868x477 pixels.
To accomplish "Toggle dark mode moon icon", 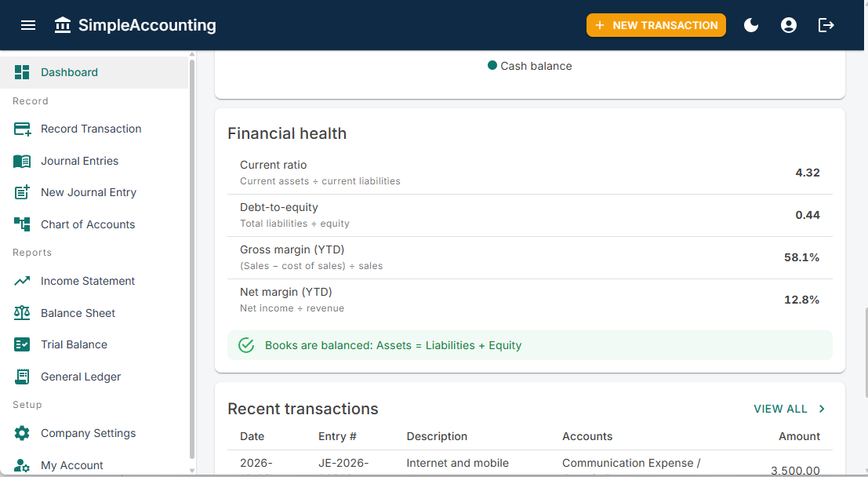I will click(751, 25).
